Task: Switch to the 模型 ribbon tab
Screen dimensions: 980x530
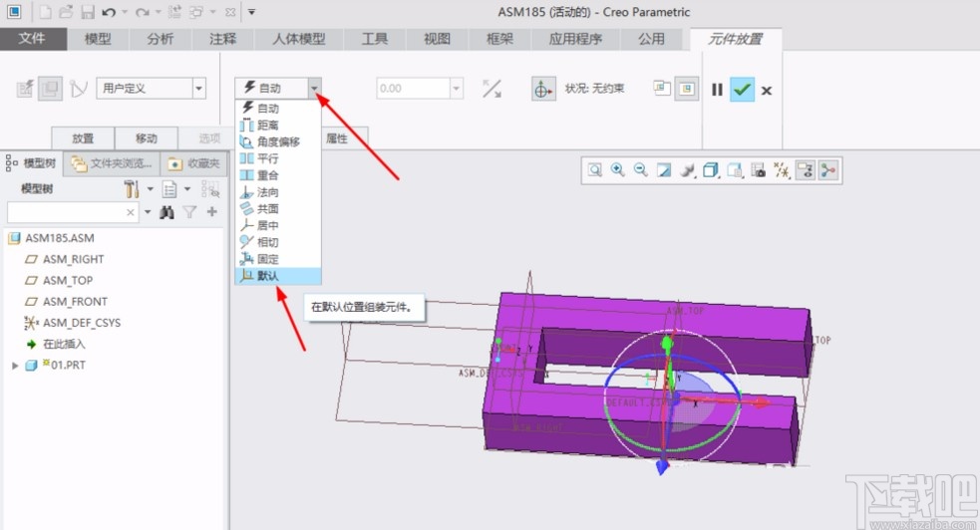Action: coord(98,39)
